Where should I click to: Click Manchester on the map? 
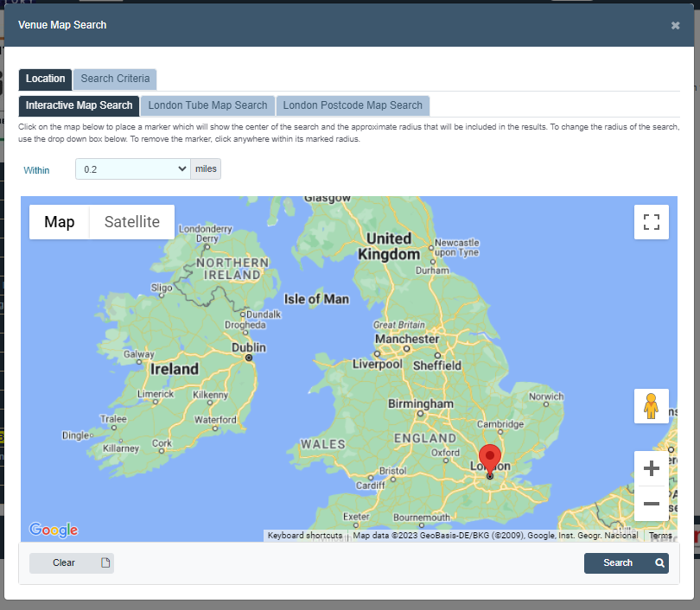(407, 340)
